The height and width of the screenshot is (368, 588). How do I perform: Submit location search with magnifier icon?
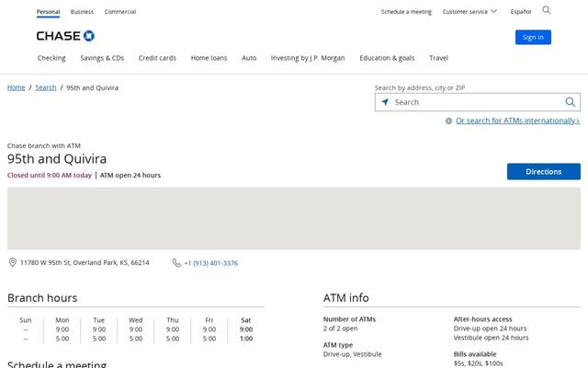(570, 102)
